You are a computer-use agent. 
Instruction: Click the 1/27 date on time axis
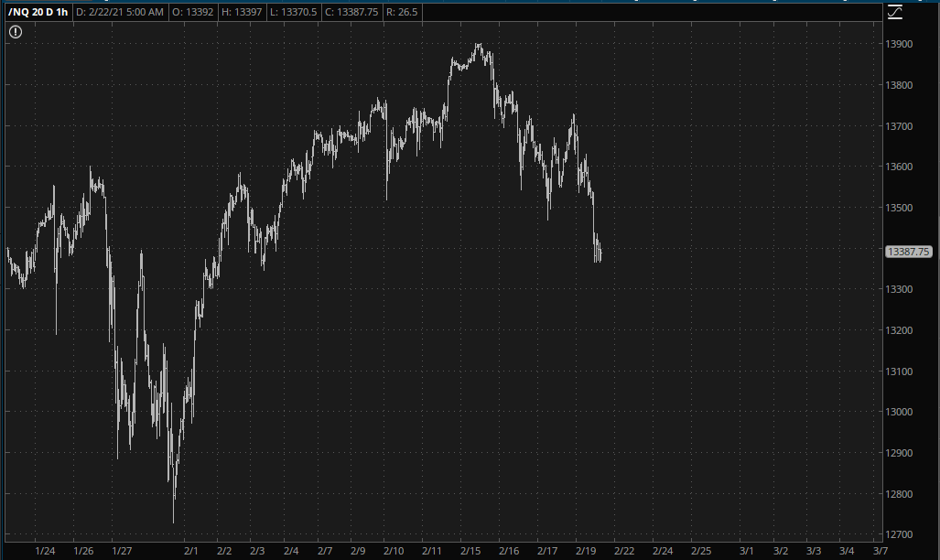(x=121, y=551)
